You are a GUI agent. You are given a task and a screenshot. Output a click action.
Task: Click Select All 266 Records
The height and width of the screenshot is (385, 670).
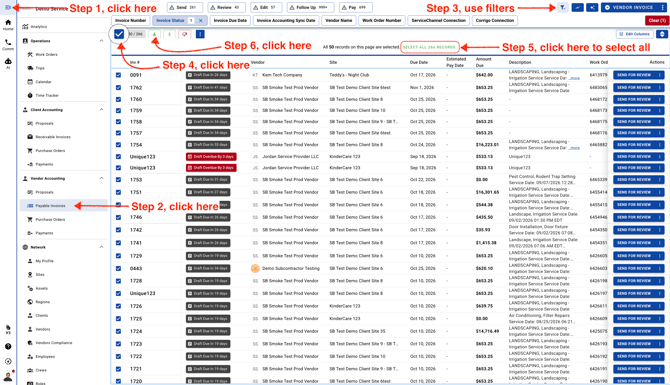[x=429, y=47]
